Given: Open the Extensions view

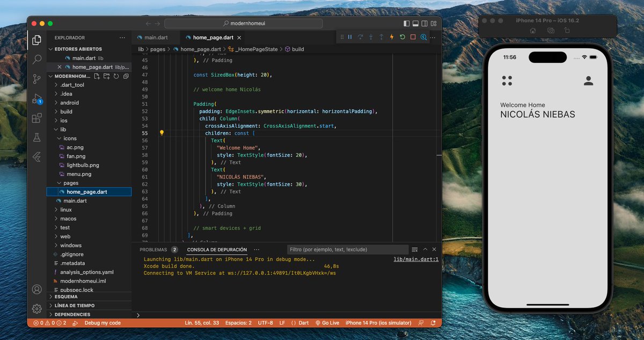Looking at the screenshot, I should (x=36, y=118).
